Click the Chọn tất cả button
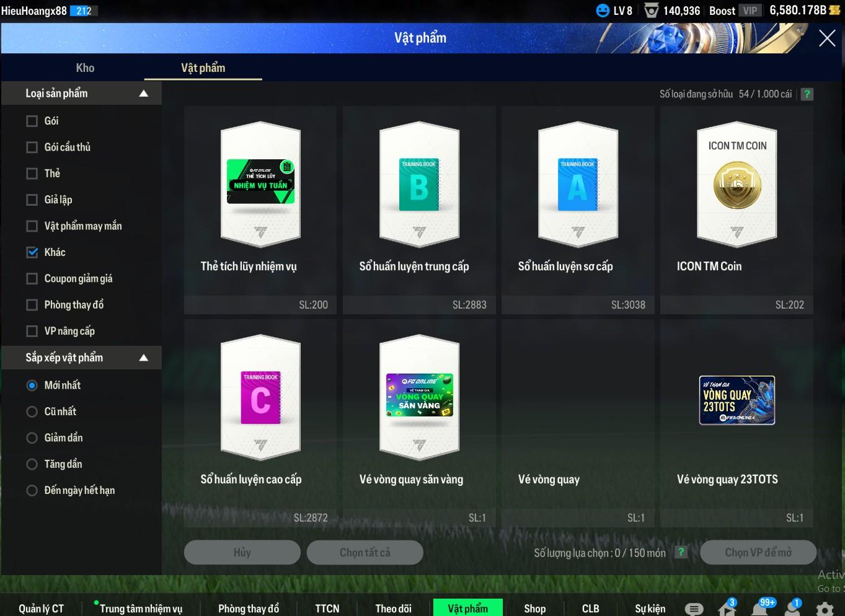 (x=365, y=552)
